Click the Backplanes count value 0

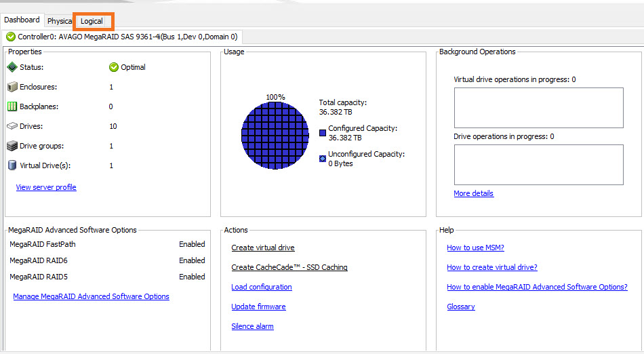pos(111,106)
